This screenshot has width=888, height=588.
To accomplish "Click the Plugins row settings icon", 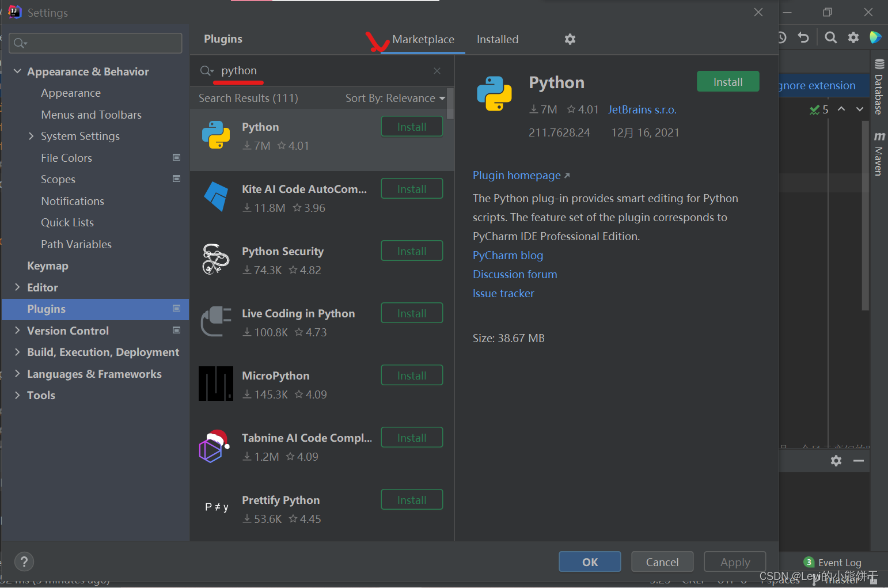I will (x=177, y=308).
